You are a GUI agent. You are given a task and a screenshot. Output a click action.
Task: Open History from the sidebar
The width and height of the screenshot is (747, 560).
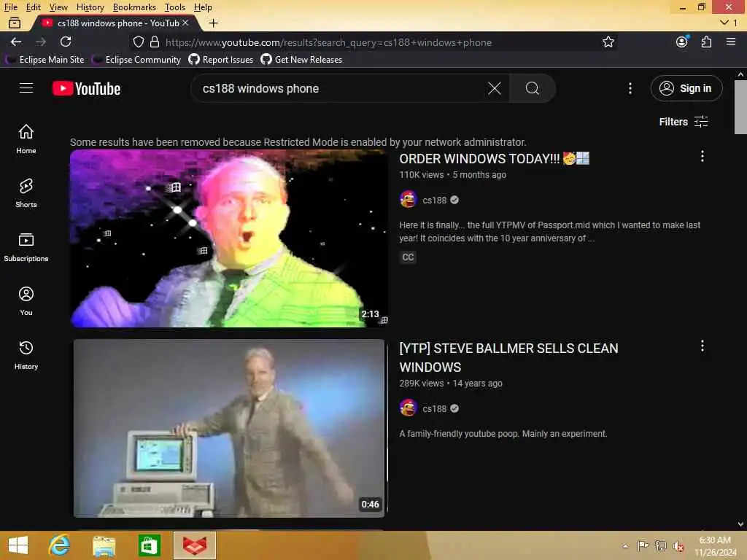pos(26,355)
